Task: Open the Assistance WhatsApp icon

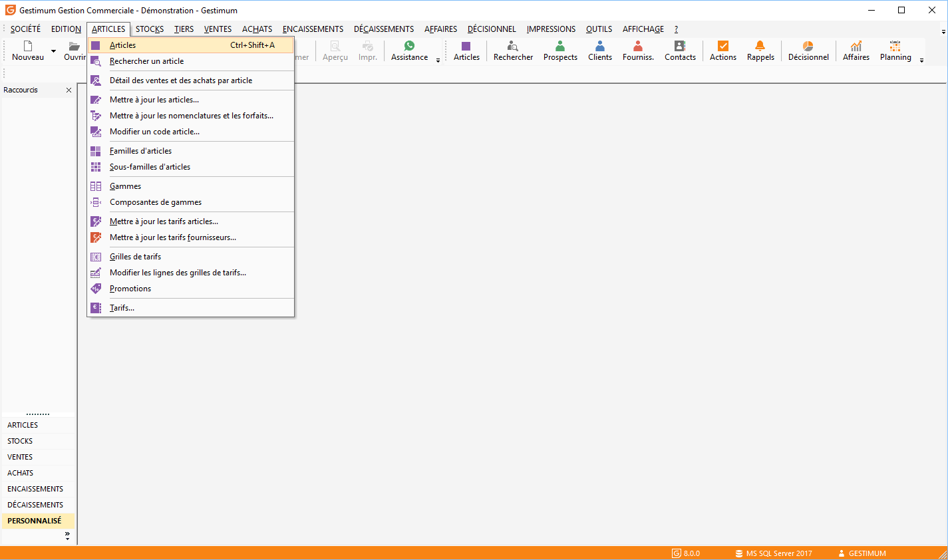Action: [409, 46]
